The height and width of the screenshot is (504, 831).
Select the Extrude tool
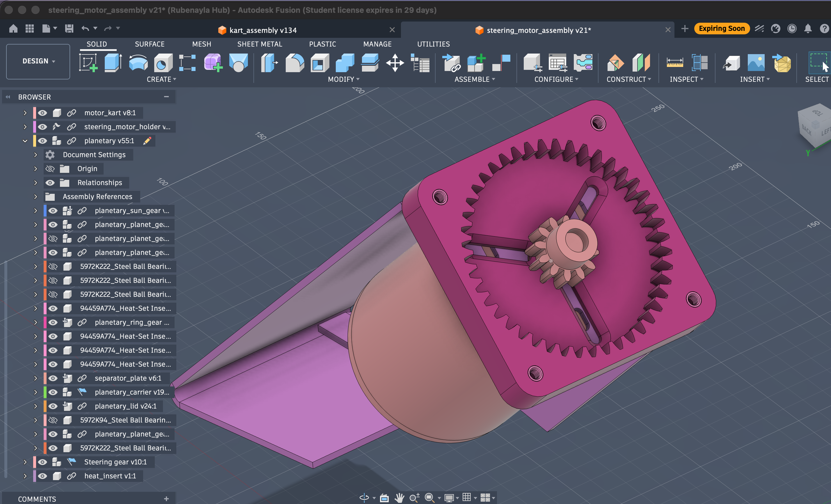pyautogui.click(x=113, y=63)
